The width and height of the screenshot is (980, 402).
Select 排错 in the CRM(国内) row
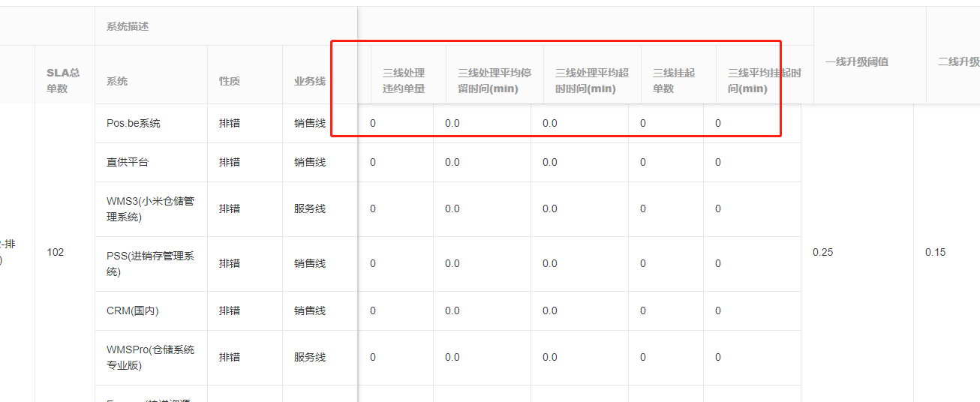[230, 310]
